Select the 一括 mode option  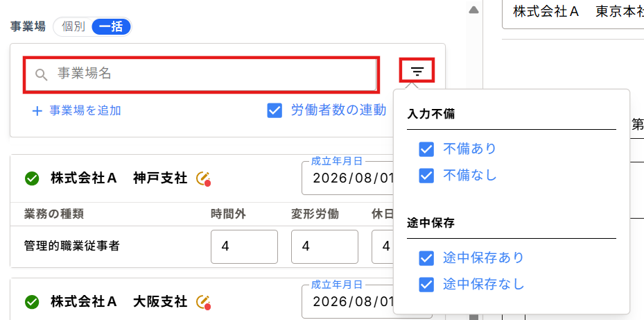(x=112, y=27)
